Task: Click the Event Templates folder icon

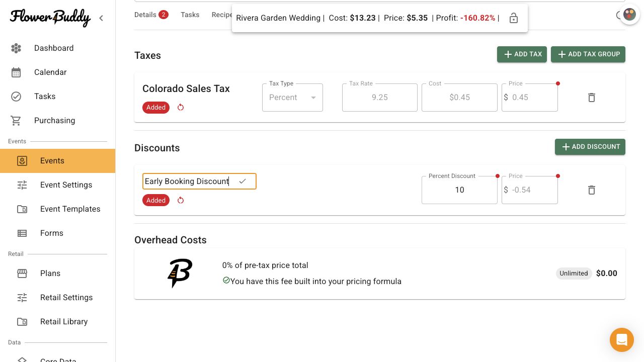Action: coord(22,209)
